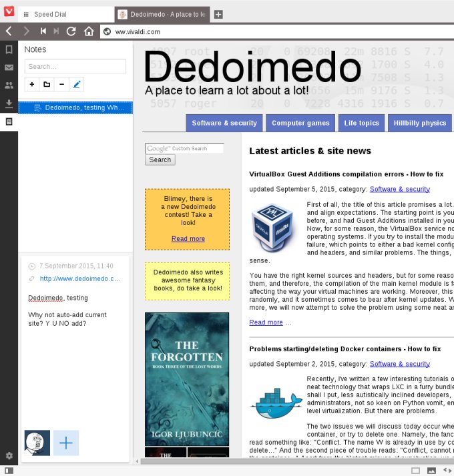Go to the home page
Viewport: 454px width, 476px height.
coord(89,31)
